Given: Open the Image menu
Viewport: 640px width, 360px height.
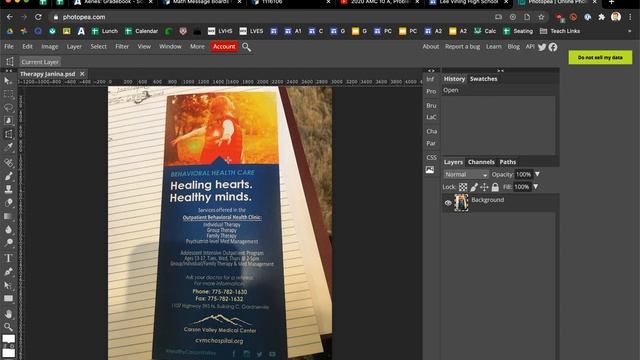Looking at the screenshot, I should (50, 47).
